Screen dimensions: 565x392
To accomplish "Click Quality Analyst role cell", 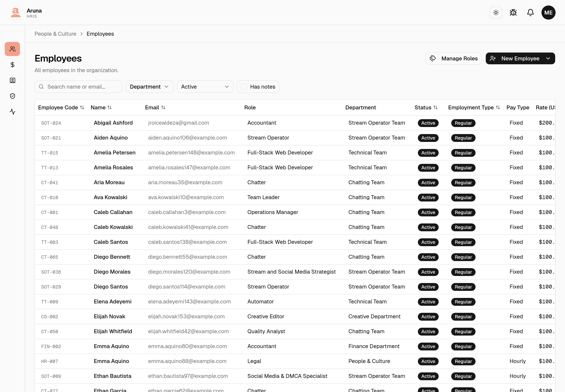I will coord(266,331).
